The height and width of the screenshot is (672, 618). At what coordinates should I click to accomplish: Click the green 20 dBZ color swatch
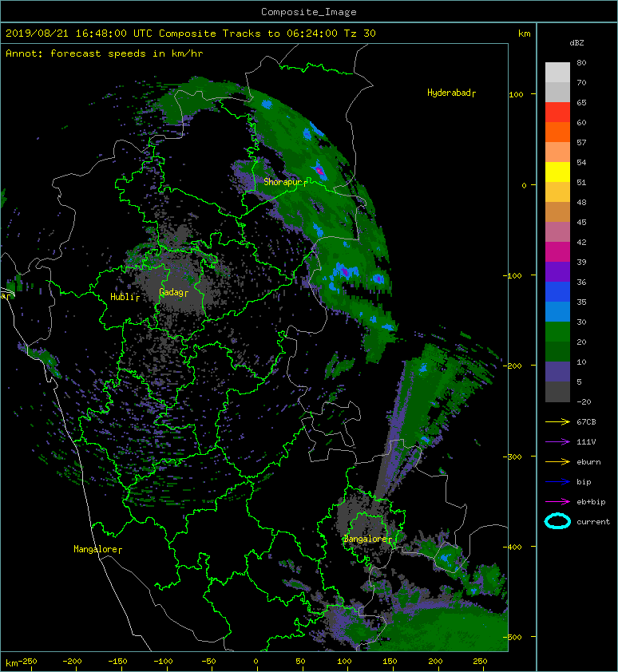point(557,332)
